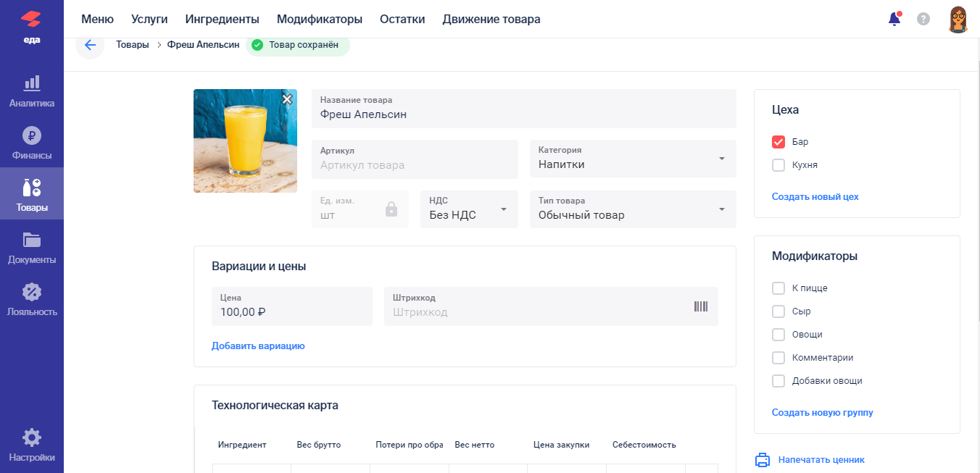The height and width of the screenshot is (473, 980).
Task: Click the red Eda logo icon
Action: [x=32, y=20]
